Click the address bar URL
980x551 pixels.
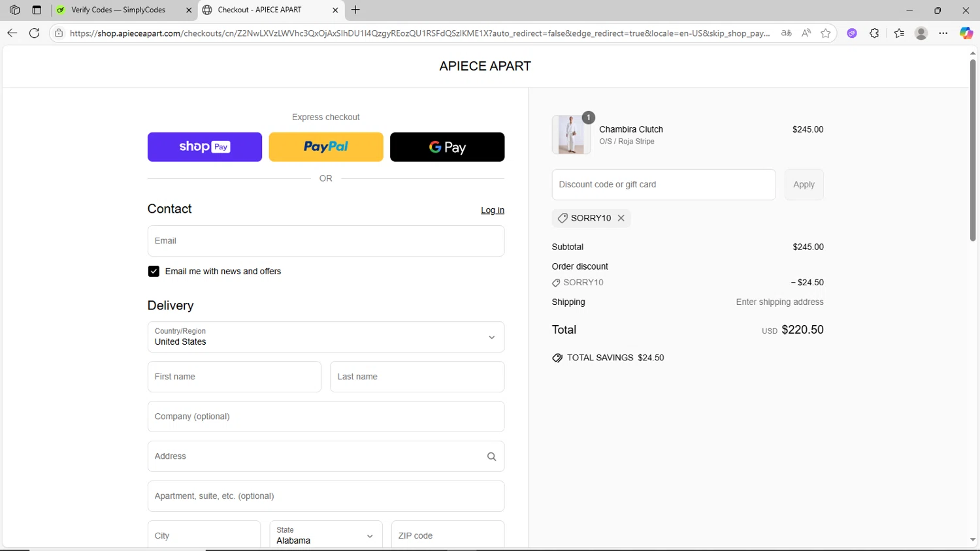419,33
